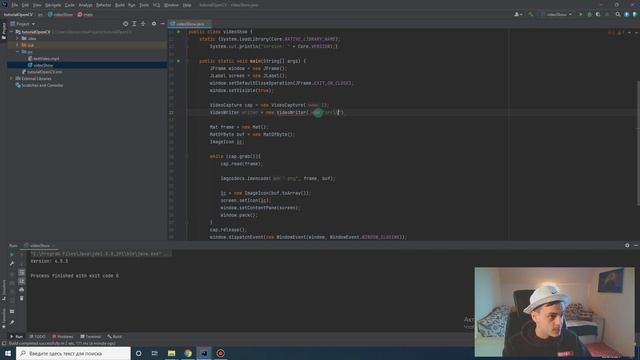This screenshot has height=360, width=640.
Task: Open the VCS menu
Action: [156, 5]
